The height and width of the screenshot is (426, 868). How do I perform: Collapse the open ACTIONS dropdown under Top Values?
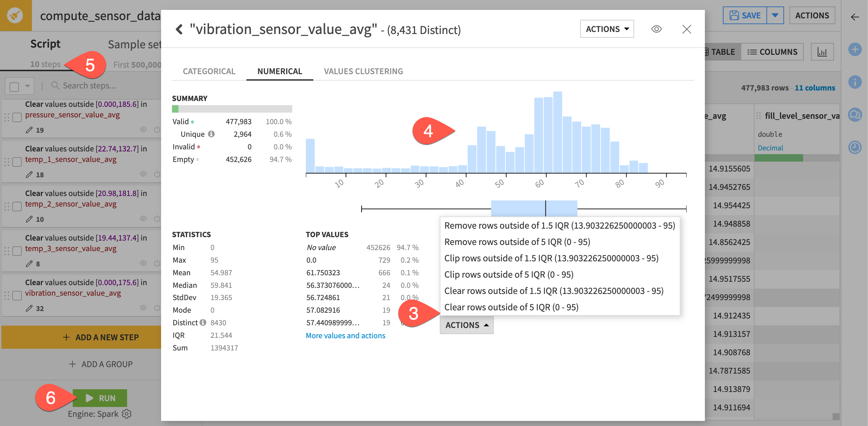coord(466,325)
